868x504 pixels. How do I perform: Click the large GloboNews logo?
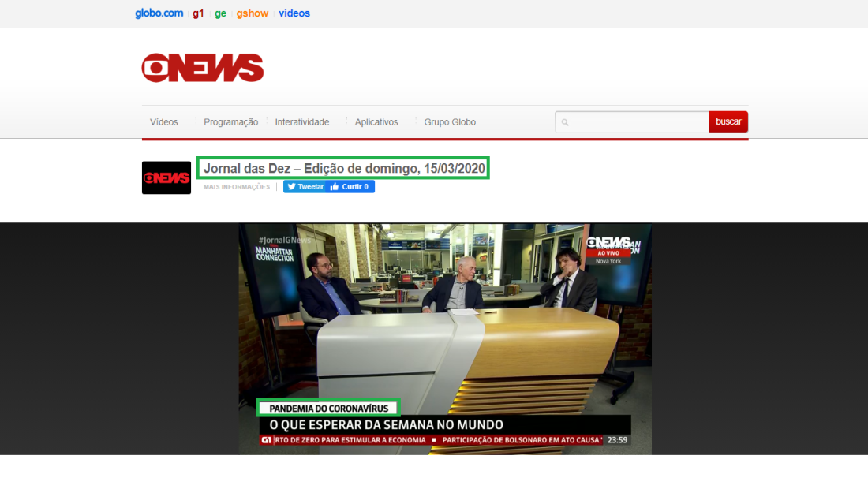[203, 68]
